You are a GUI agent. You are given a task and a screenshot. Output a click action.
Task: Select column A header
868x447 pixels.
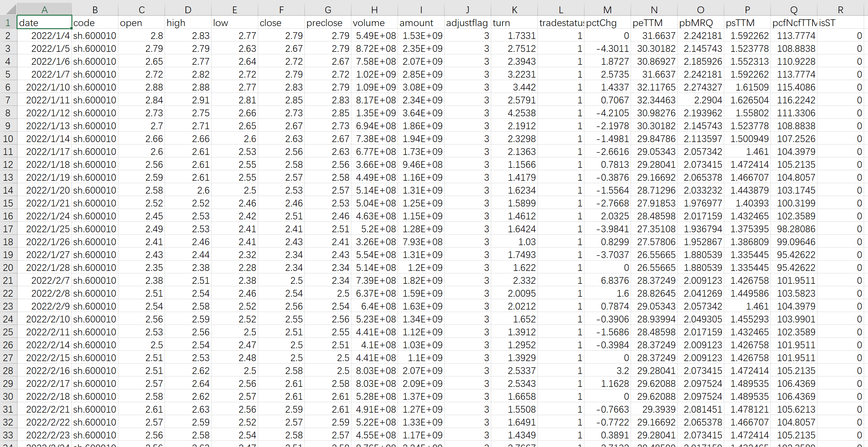click(x=44, y=10)
